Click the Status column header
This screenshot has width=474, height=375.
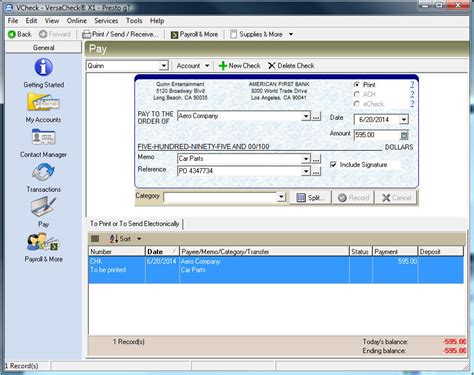pos(361,252)
